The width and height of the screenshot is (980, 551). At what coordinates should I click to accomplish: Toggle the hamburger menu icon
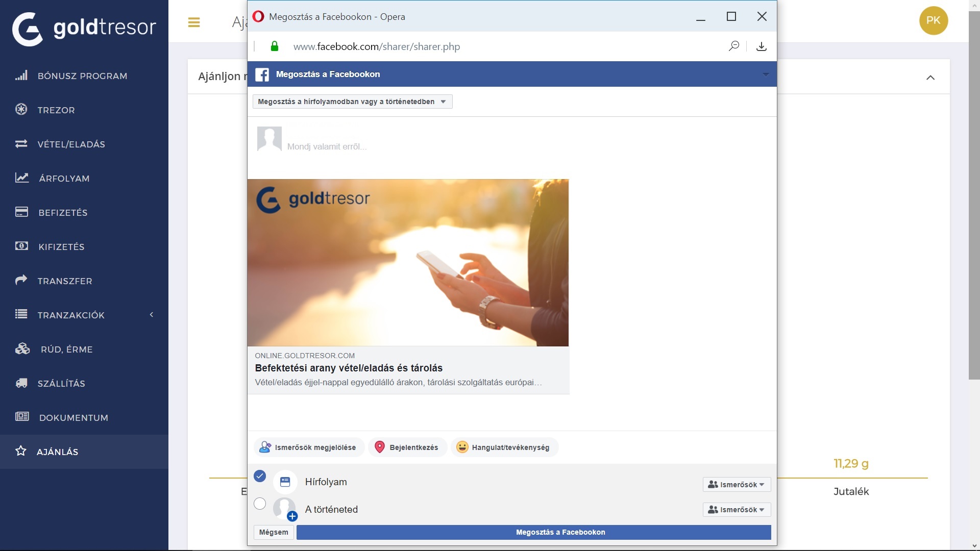tap(194, 22)
